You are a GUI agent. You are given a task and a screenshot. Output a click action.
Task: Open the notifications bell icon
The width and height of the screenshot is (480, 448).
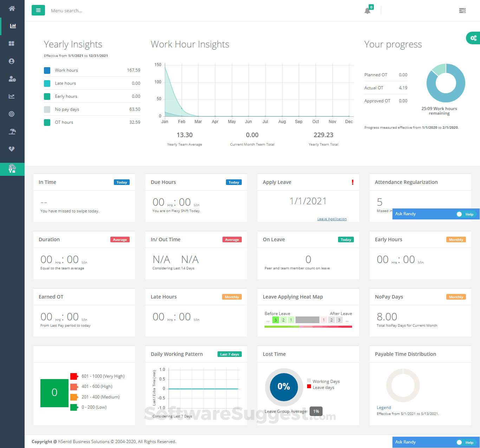point(368,10)
